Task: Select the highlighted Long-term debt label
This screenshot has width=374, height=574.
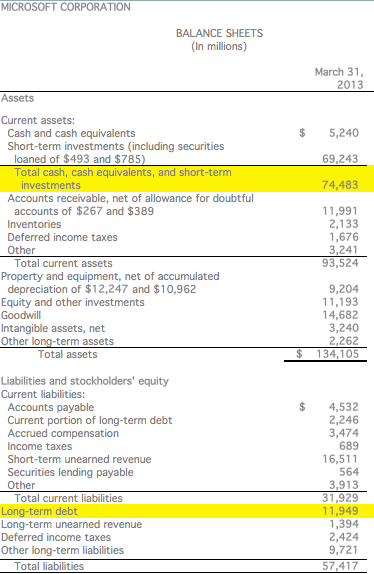Action: click(x=39, y=511)
